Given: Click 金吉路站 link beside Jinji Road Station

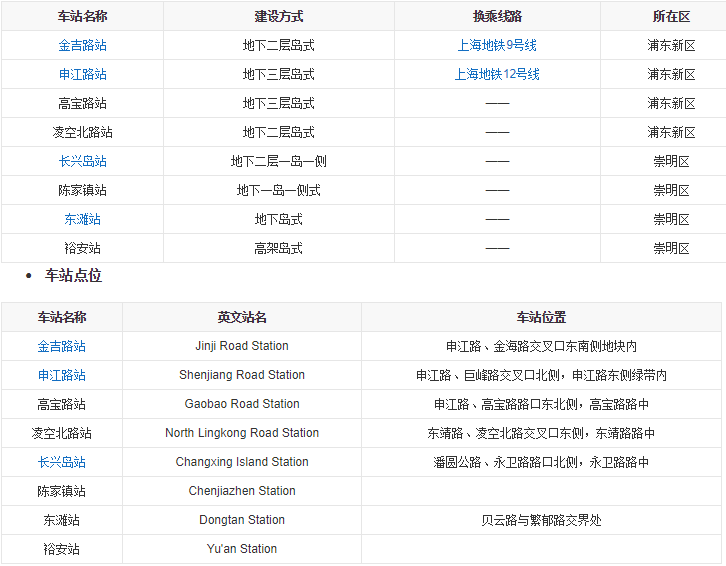Looking at the screenshot, I should coord(62,346).
